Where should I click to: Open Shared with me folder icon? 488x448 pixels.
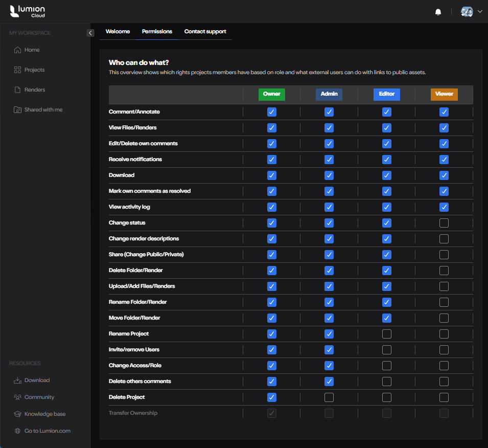[17, 110]
